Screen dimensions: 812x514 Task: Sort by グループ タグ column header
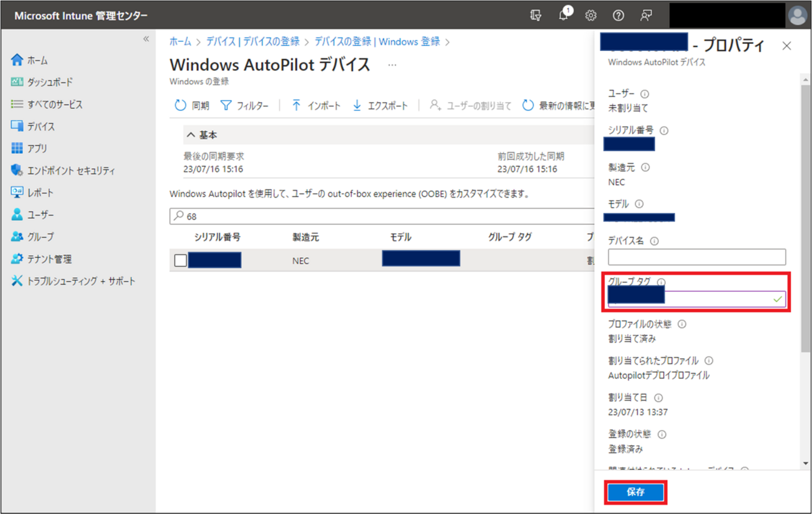510,237
